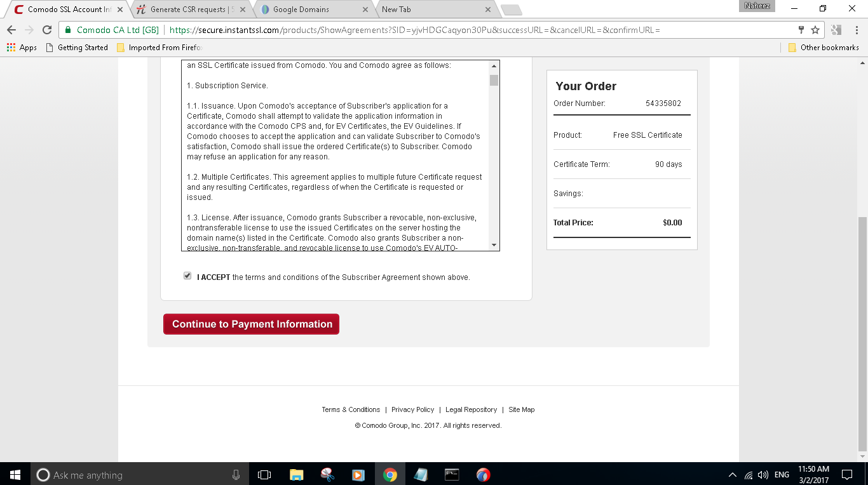Click the agreement box scroll-up arrow

pyautogui.click(x=494, y=66)
